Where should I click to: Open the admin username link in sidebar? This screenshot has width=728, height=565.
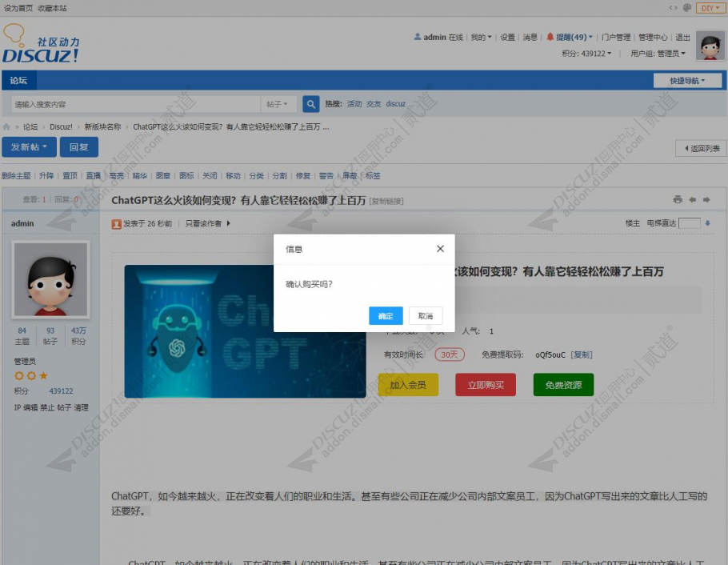(x=22, y=223)
